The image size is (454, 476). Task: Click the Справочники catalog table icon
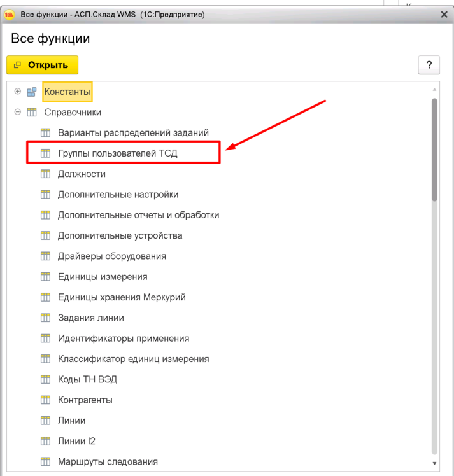31,113
